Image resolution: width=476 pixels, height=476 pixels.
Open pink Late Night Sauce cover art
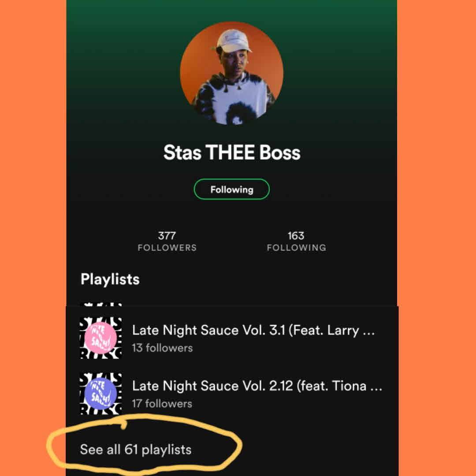tap(101, 338)
